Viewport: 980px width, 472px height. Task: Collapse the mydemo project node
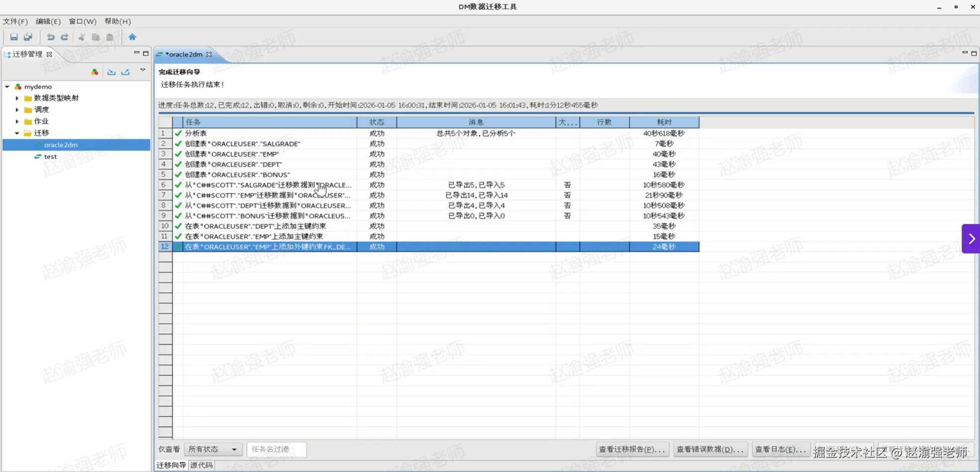click(7, 87)
